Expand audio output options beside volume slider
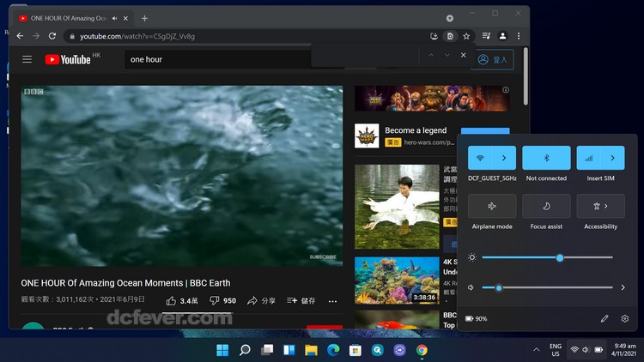Viewport: 644px width, 362px height. point(623,287)
